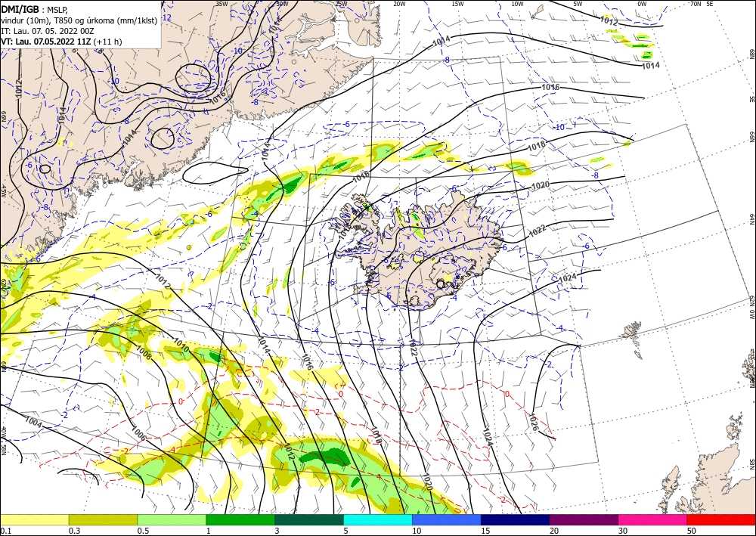Click the legend value '30'
756x536 pixels.
pyautogui.click(x=623, y=531)
